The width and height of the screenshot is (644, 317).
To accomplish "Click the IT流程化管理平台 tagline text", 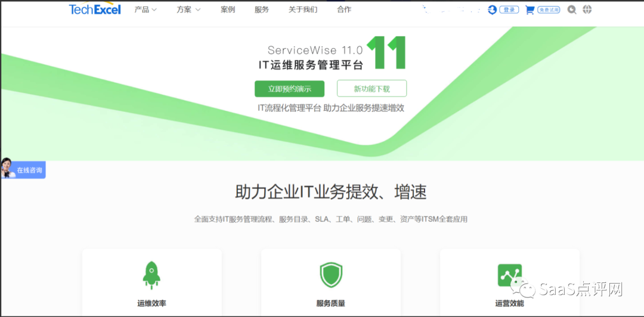I will coord(331,108).
